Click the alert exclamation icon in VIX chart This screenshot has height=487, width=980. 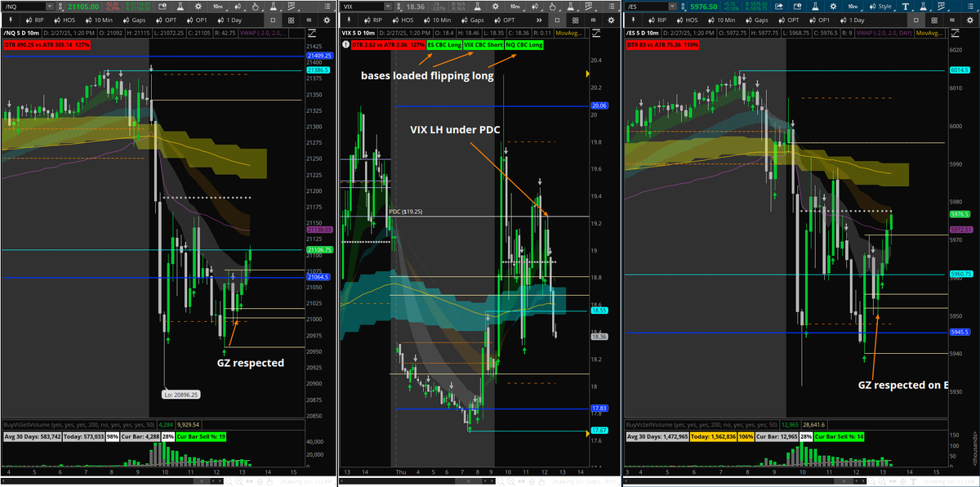(x=345, y=44)
